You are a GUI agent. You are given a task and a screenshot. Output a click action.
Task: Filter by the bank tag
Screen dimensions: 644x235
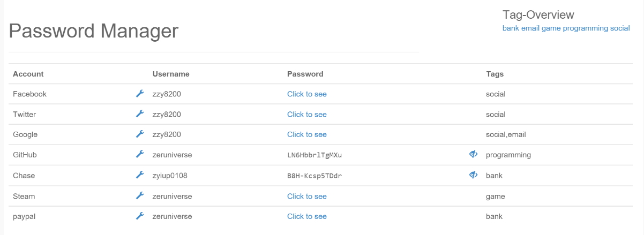(511, 28)
